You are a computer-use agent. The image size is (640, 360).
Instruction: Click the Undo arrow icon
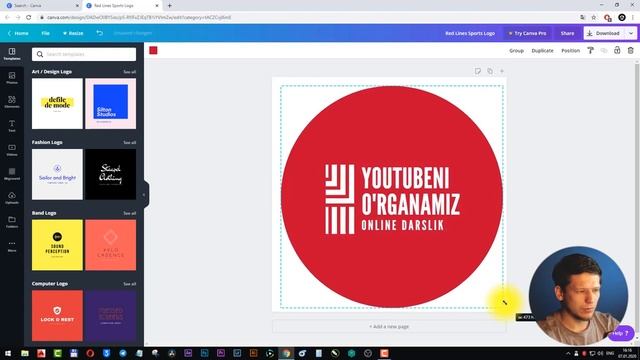point(100,33)
